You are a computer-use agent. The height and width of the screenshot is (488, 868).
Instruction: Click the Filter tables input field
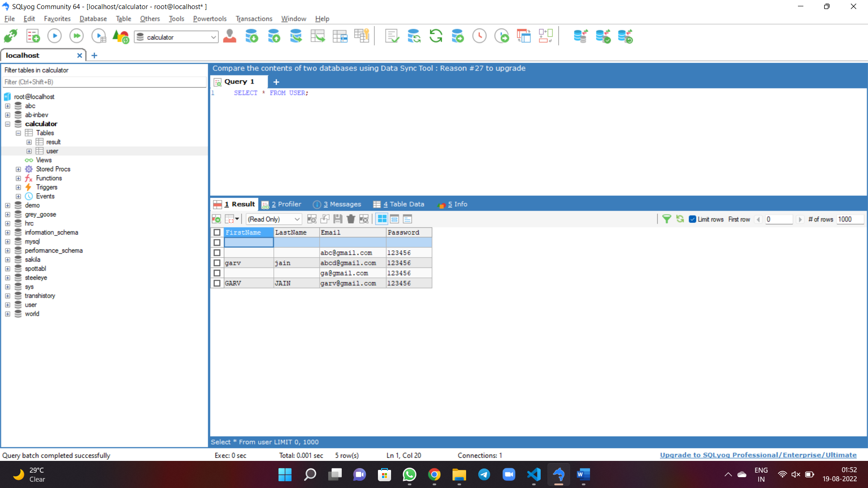[x=104, y=82]
